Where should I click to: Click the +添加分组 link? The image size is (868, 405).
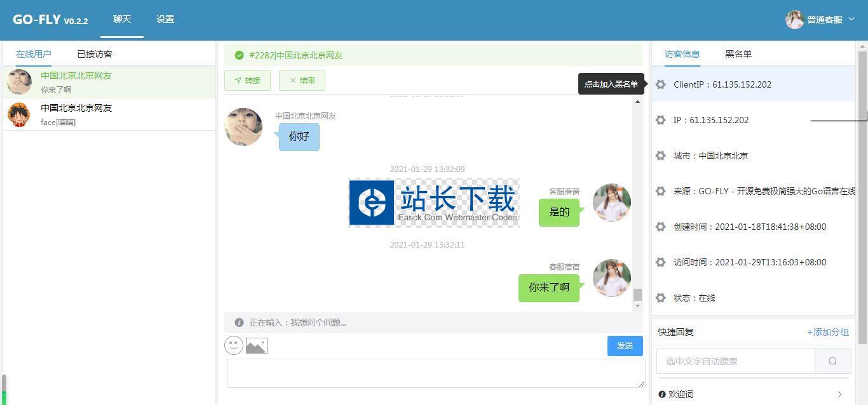(828, 332)
